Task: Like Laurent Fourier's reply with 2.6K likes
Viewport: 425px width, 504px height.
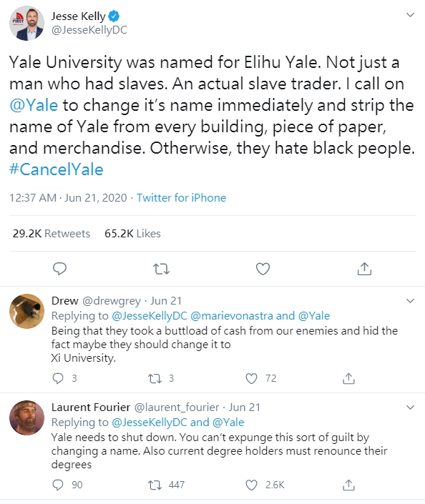Action: coord(251,485)
